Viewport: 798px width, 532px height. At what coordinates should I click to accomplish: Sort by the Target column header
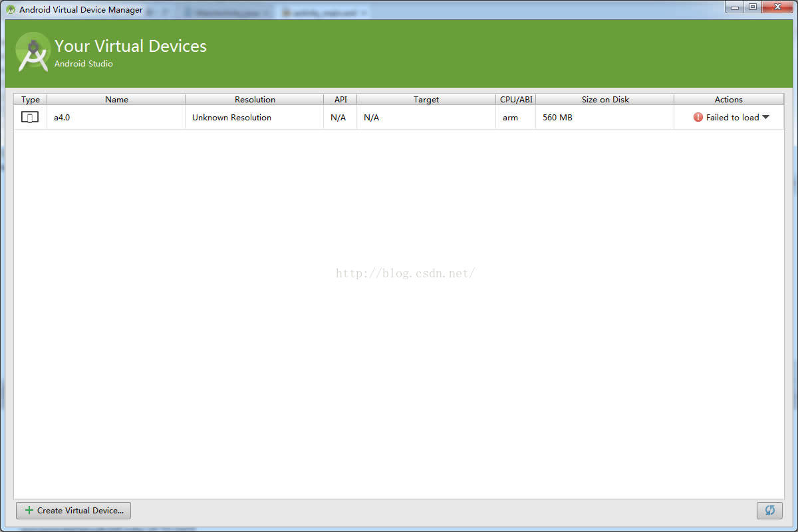coord(426,99)
